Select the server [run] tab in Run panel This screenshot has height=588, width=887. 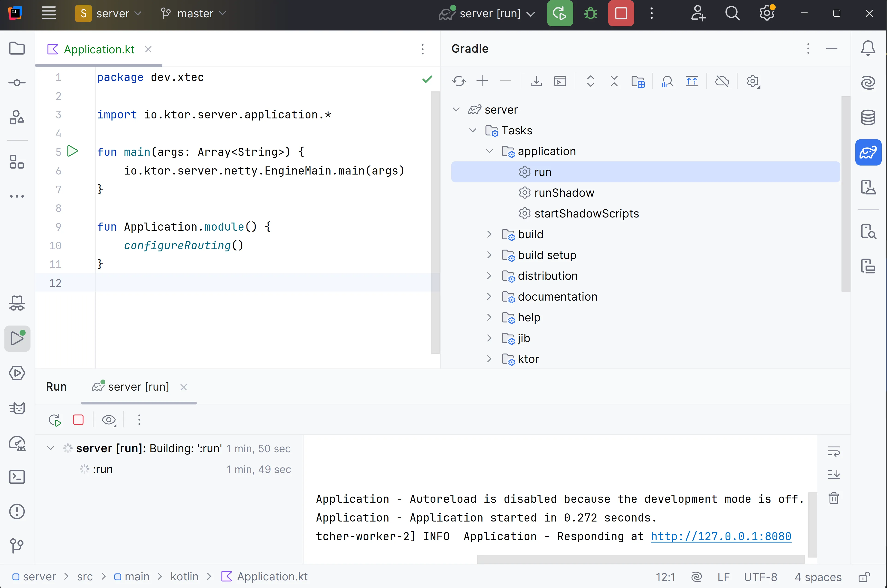(x=138, y=387)
